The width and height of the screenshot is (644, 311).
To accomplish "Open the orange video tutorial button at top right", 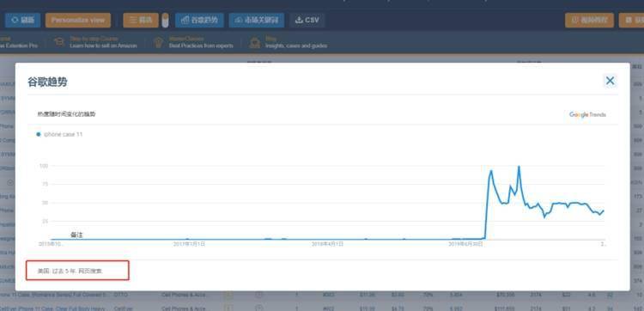I will [589, 20].
